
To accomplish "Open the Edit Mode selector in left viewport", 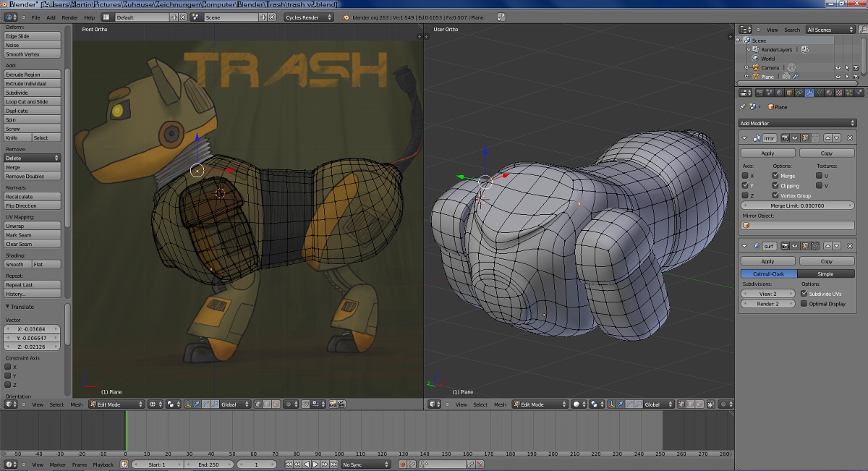I will click(116, 404).
